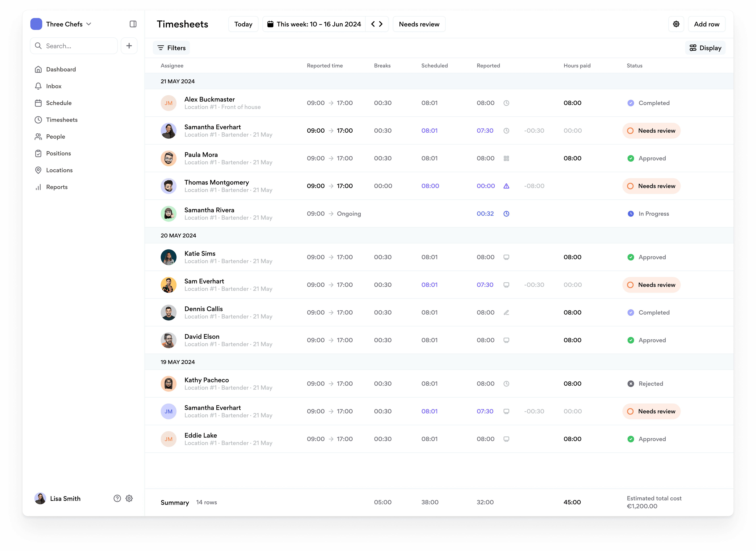Screen dimensions: 756x551
Task: Go to Schedule in sidebar
Action: (59, 103)
